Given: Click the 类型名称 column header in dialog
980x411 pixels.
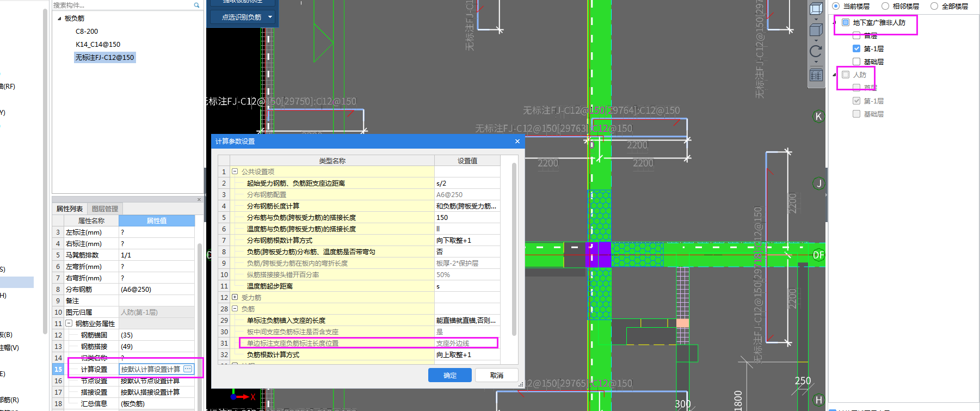Looking at the screenshot, I should (x=332, y=161).
